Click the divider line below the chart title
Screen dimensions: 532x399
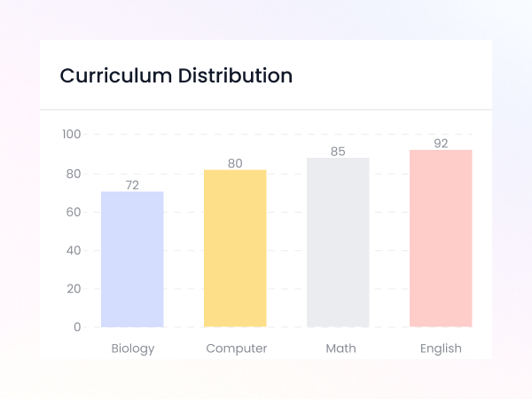pos(266,110)
